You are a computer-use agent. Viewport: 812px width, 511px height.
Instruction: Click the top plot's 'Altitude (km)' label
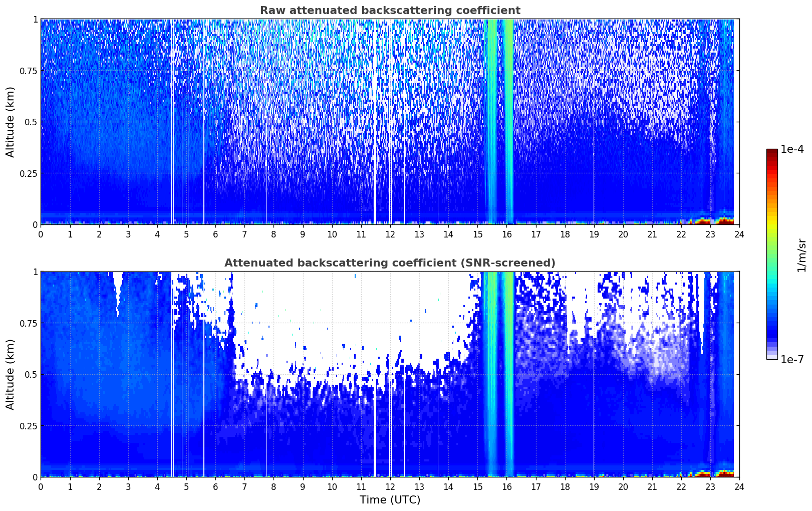[11, 122]
